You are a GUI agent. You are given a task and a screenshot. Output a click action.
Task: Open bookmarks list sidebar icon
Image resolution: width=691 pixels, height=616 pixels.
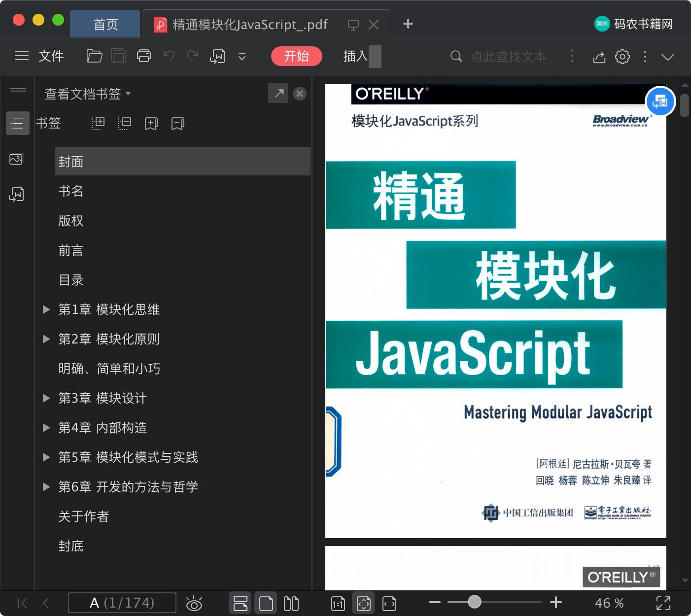tap(17, 123)
